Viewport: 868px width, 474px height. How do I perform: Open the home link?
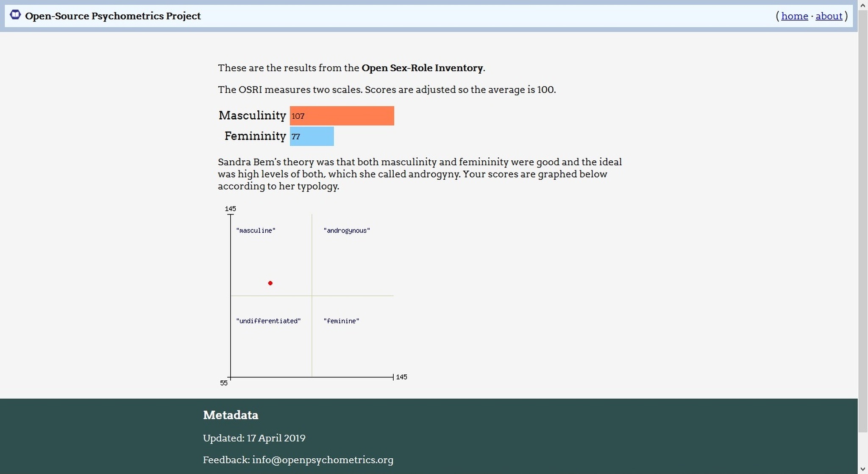pos(794,16)
